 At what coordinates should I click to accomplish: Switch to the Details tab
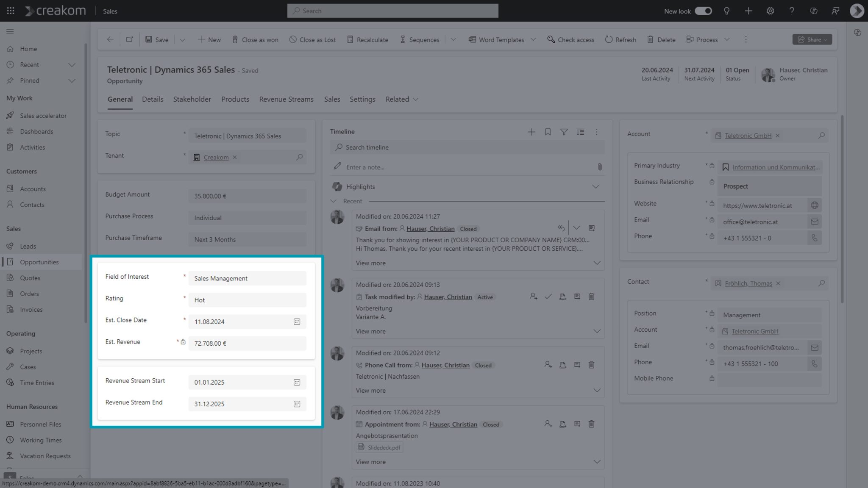[x=153, y=99]
